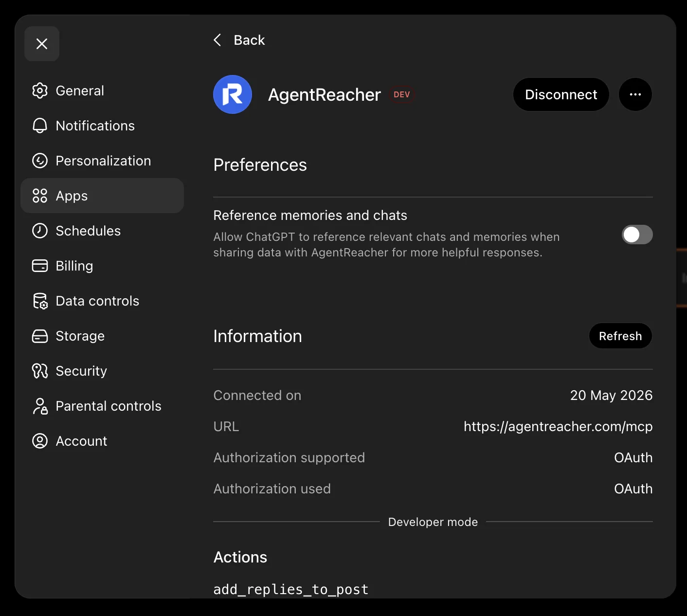
Task: Click the Billing card icon
Action: [x=40, y=266]
